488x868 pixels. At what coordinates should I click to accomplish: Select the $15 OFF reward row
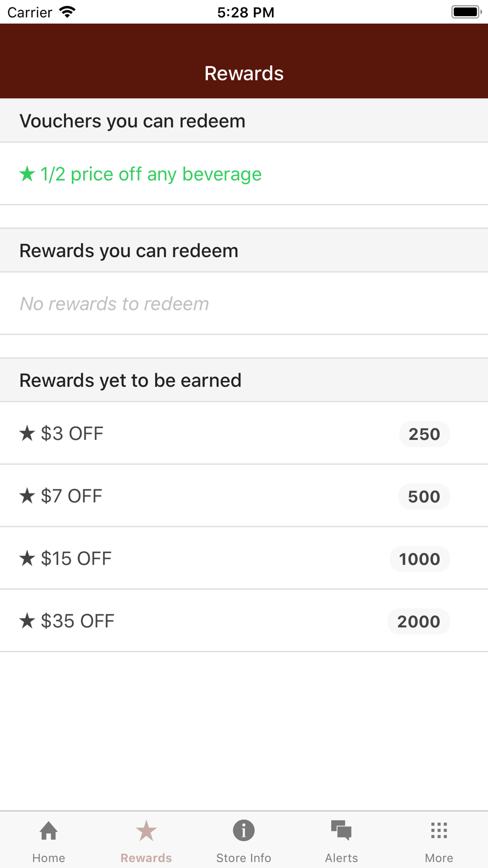pos(244,558)
